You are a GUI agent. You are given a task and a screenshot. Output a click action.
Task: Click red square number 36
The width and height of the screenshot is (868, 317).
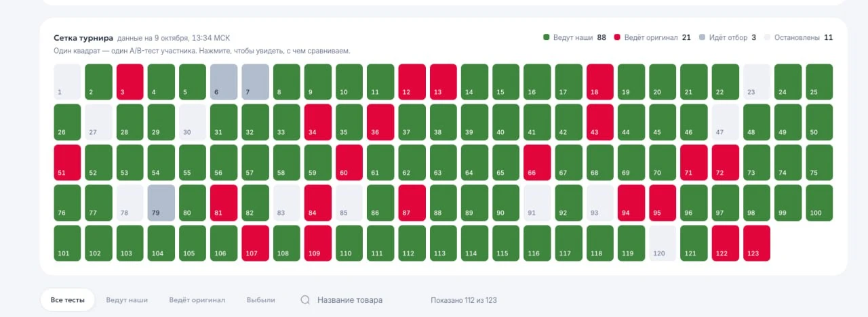[380, 122]
